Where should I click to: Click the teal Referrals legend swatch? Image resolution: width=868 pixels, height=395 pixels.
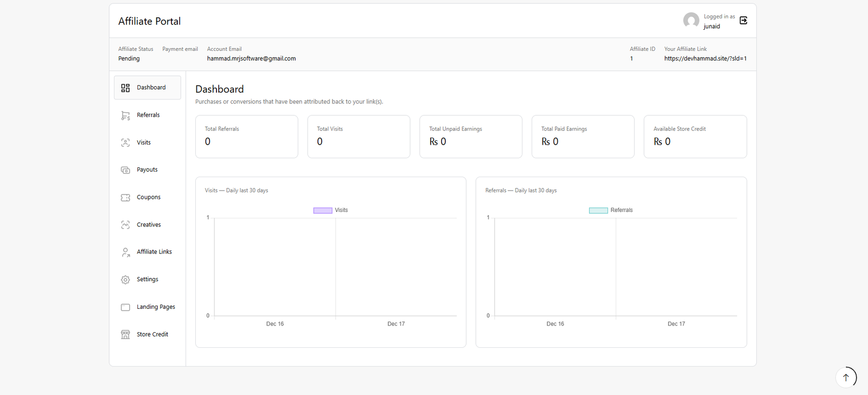(x=598, y=210)
